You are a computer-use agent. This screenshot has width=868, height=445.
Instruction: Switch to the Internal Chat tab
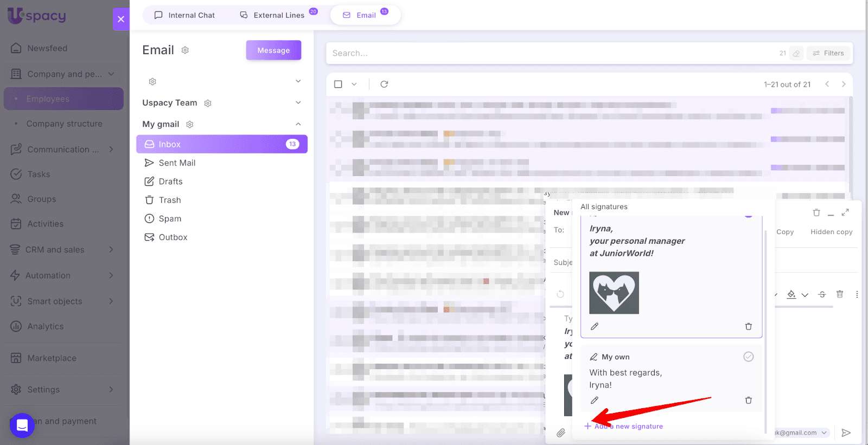[x=184, y=15]
